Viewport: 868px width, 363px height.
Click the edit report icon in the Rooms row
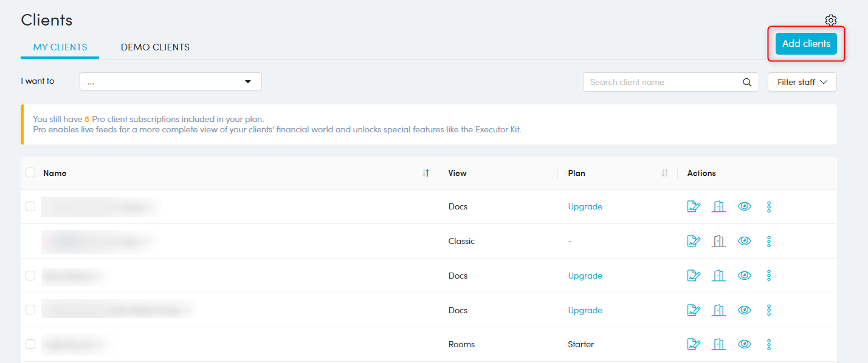point(694,344)
